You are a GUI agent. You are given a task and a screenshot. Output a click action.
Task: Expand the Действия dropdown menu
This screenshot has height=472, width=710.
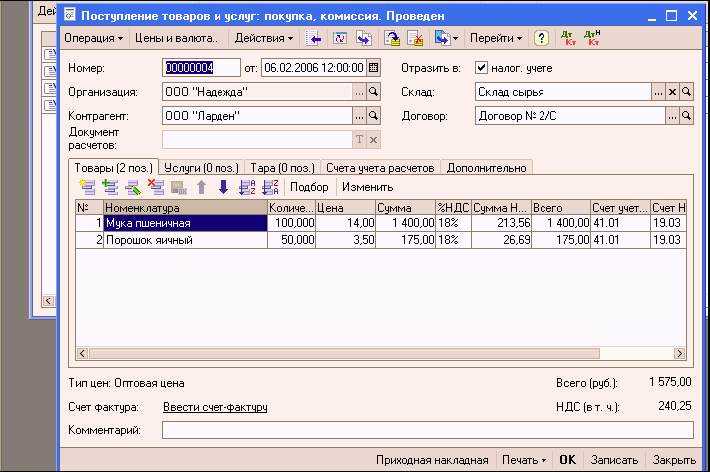pyautogui.click(x=264, y=38)
